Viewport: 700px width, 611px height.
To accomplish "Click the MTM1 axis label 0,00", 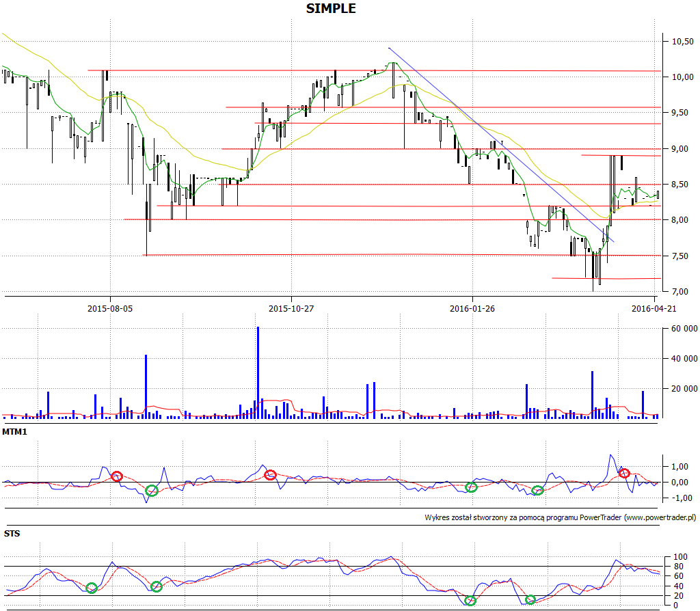I will coord(679,482).
